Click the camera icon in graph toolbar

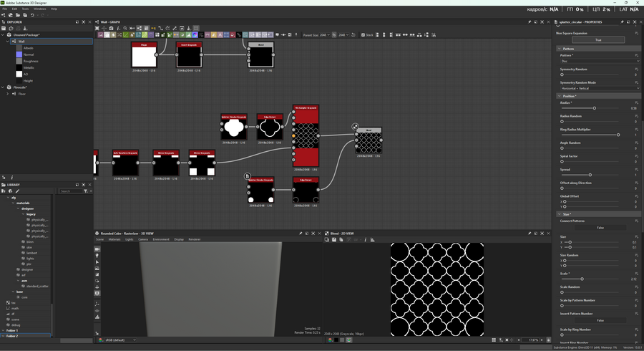click(x=111, y=28)
